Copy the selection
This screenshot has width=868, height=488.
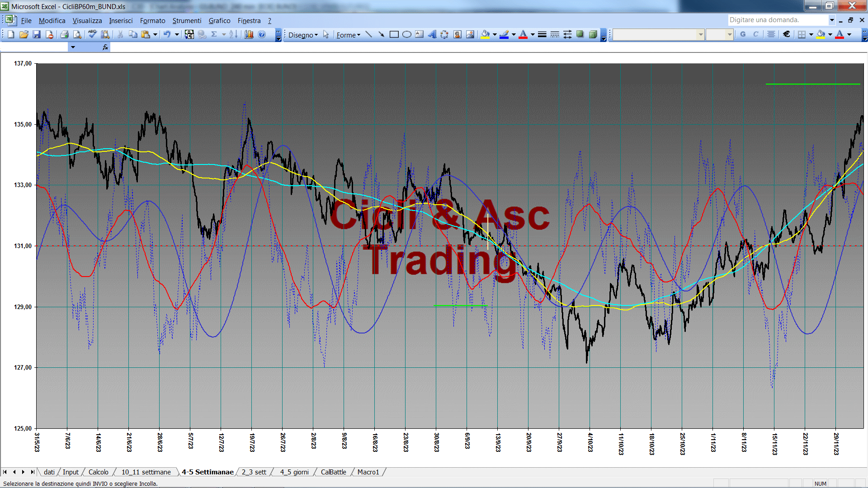click(x=133, y=34)
